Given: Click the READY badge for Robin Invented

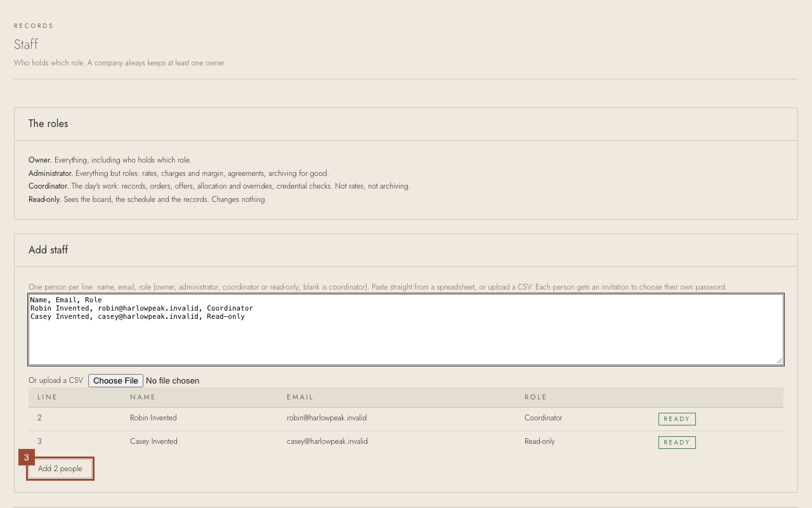Looking at the screenshot, I should click(677, 419).
